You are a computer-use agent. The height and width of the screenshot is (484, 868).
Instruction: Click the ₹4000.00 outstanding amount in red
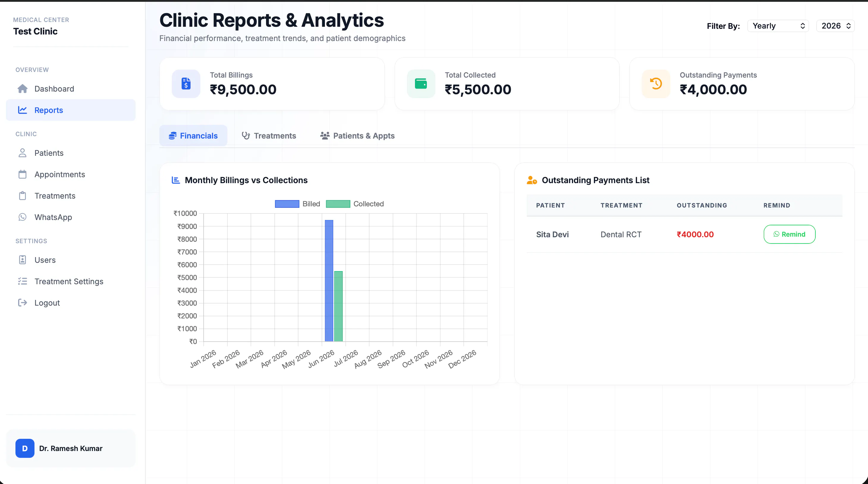pos(695,234)
